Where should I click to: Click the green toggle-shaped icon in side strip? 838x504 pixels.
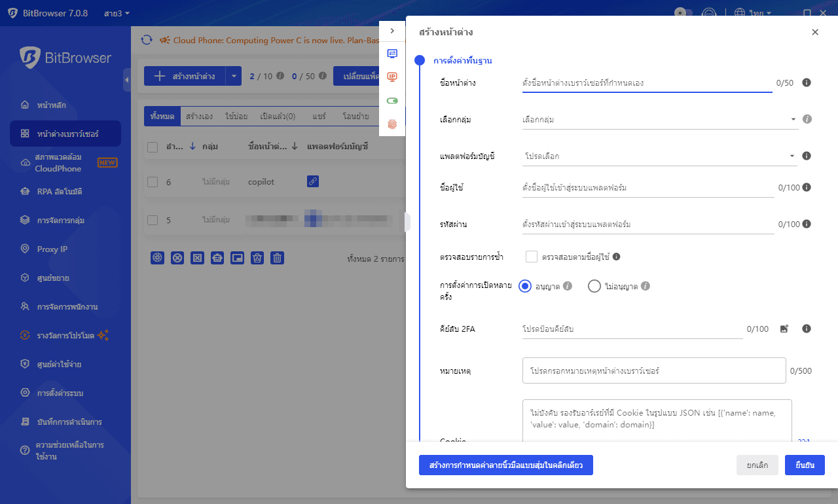(x=392, y=101)
